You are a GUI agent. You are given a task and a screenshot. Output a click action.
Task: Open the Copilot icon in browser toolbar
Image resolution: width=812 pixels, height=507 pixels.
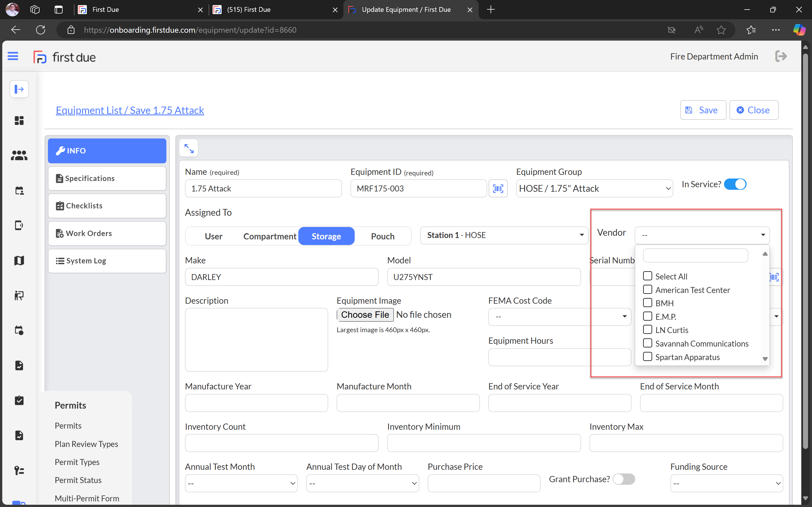coord(799,30)
